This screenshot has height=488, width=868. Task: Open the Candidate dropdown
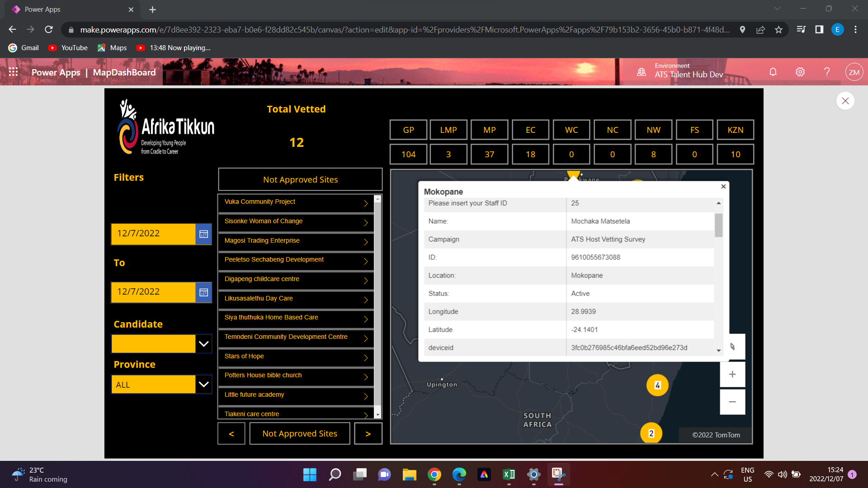(203, 343)
